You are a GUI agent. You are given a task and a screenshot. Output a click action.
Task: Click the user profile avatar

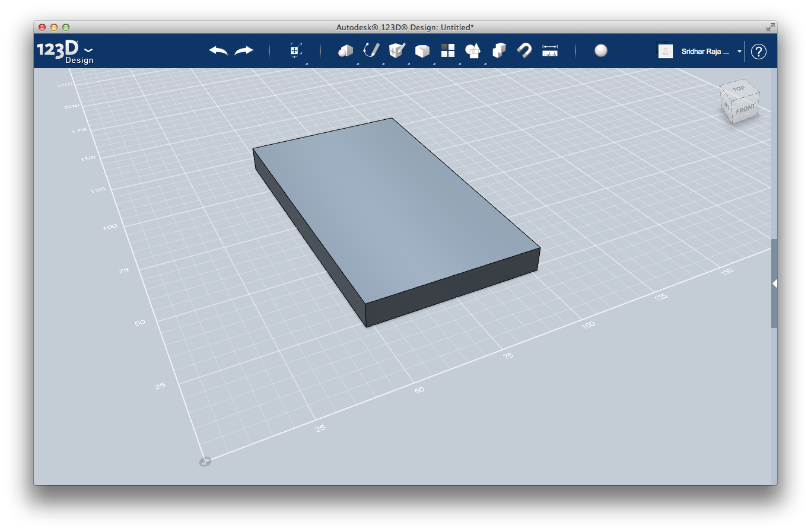[x=666, y=52]
